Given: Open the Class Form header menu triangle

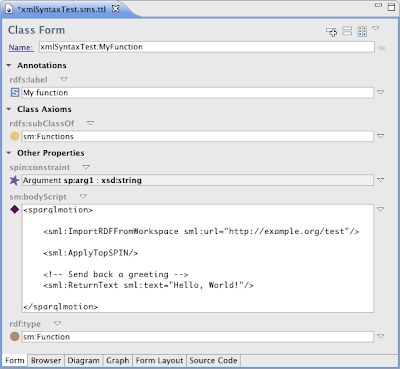Looking at the screenshot, I should (376, 29).
